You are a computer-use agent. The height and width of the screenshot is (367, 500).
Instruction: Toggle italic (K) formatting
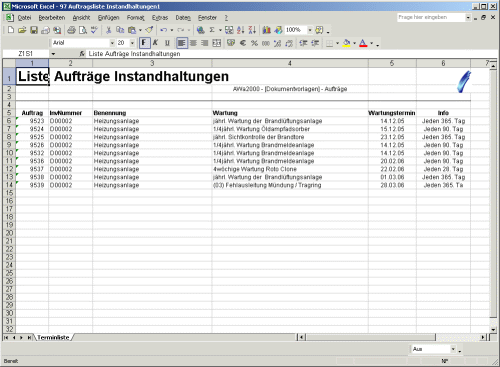pyautogui.click(x=155, y=43)
